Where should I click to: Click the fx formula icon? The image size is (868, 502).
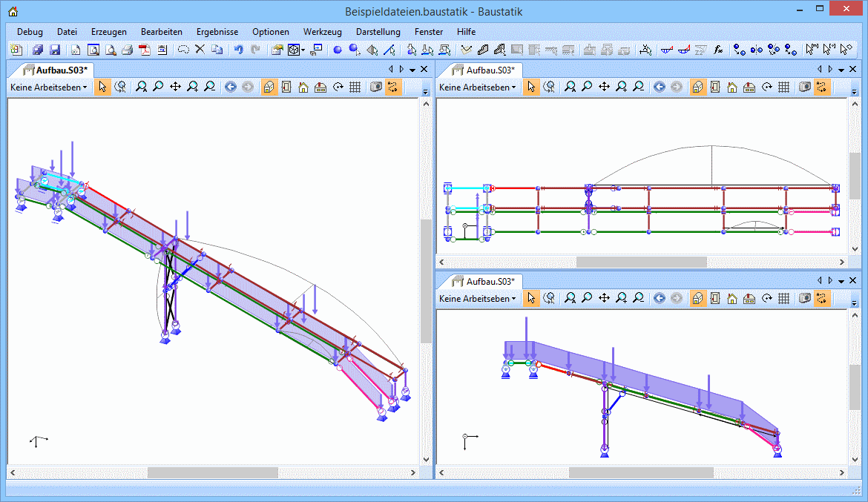tap(718, 50)
